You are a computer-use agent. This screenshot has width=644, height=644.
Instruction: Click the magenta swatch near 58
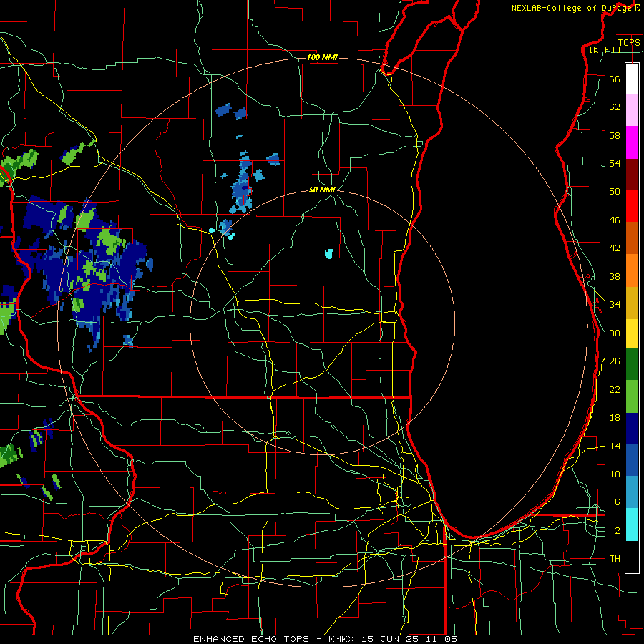[x=632, y=142]
